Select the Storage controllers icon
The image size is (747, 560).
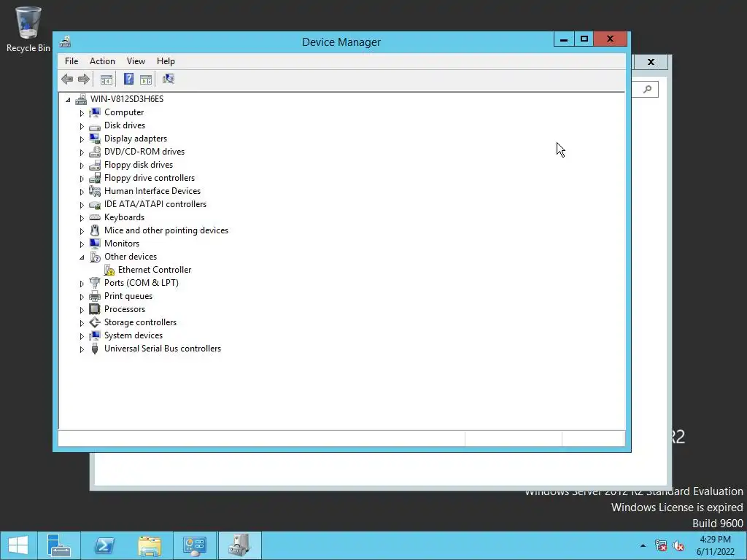[x=95, y=322]
